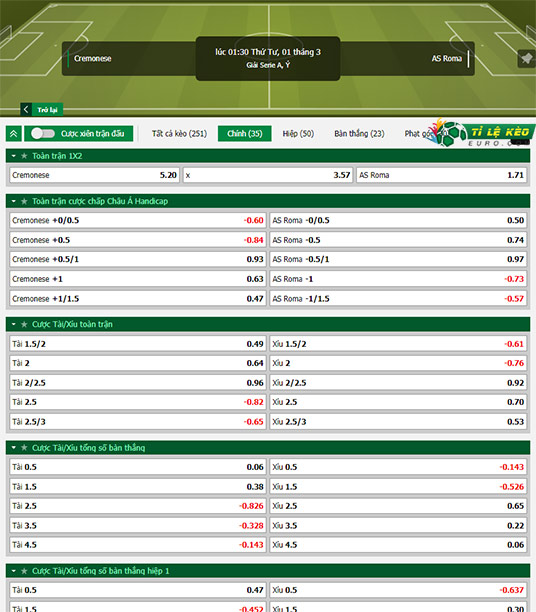This screenshot has height=612, width=536.
Task: Star the Tài/Xỉu tổng số bàn thắng market
Action: click(24, 448)
